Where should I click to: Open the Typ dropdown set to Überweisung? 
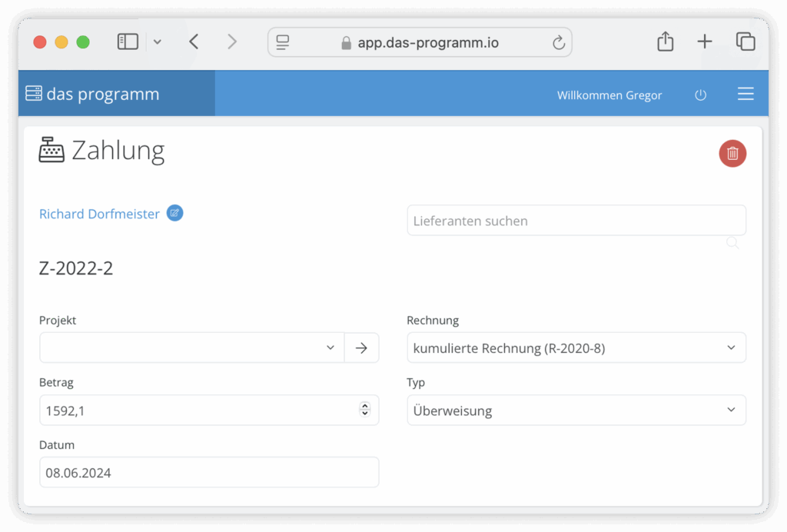coord(576,410)
